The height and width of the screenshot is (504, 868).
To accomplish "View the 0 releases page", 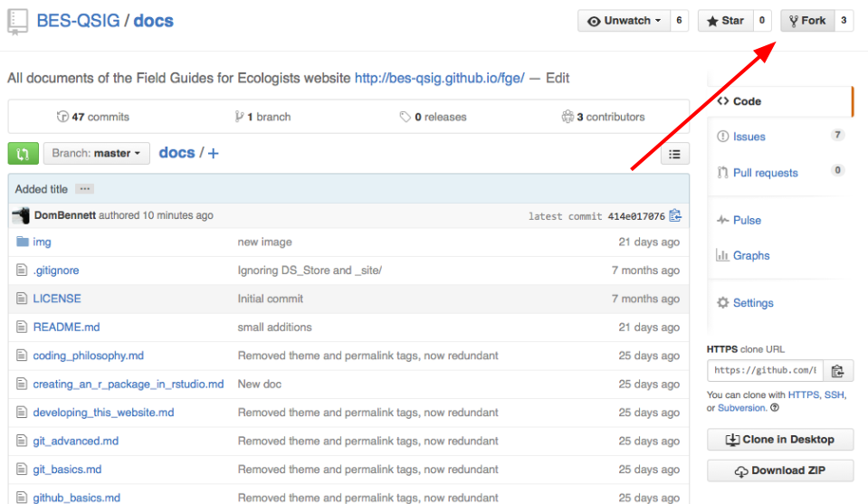I will (434, 117).
